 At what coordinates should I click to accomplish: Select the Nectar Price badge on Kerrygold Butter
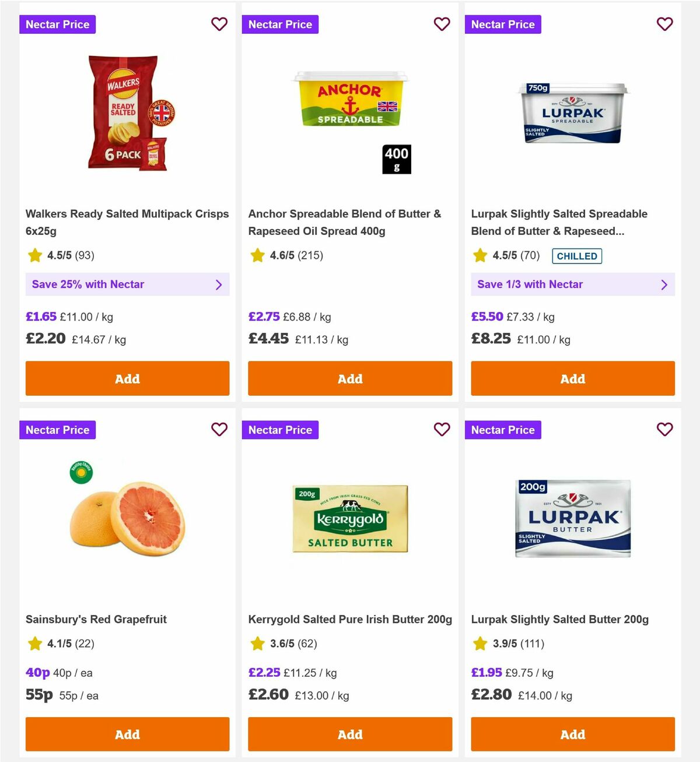280,430
